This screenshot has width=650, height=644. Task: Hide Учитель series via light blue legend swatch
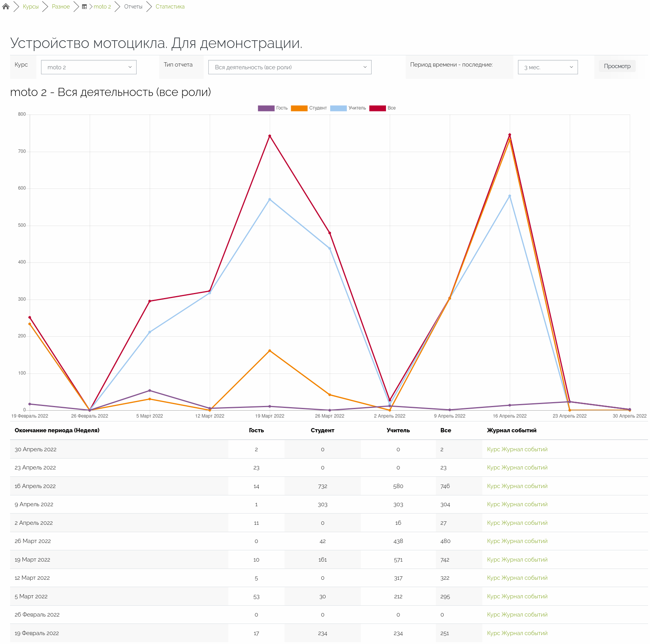tap(338, 108)
